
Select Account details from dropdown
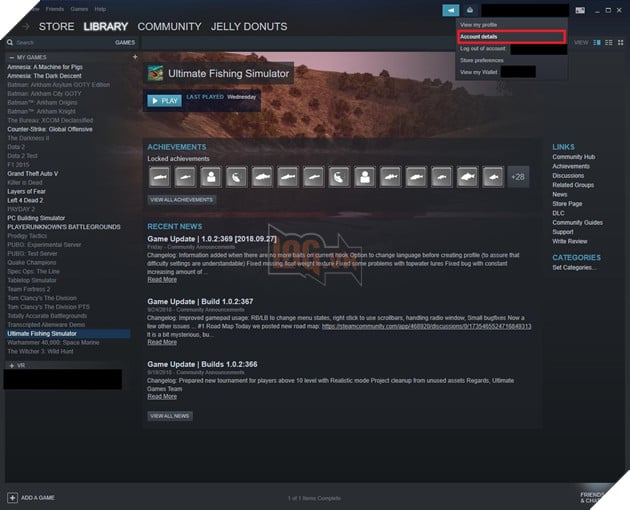[x=511, y=37]
